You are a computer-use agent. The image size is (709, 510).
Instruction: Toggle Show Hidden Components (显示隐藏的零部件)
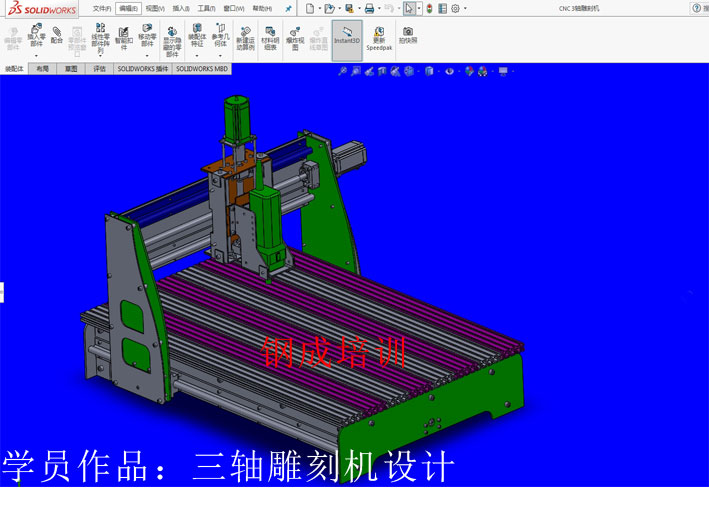[172, 40]
